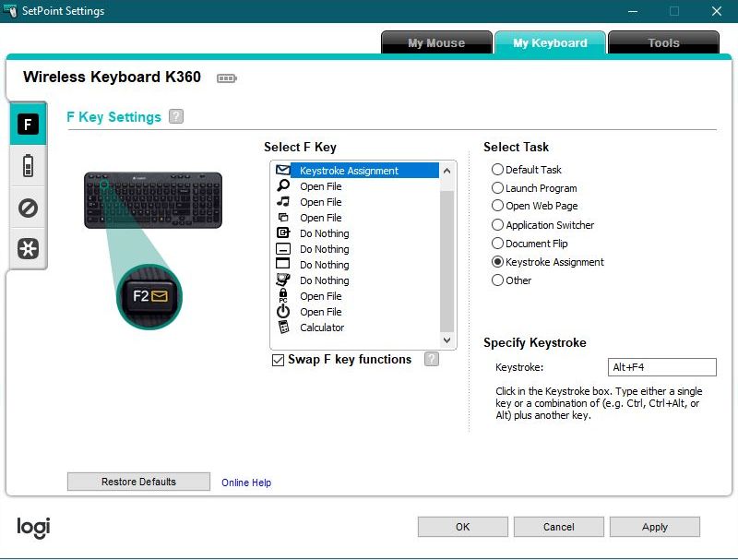This screenshot has height=560, width=738.
Task: Select the calculator F key icon
Action: pos(283,328)
